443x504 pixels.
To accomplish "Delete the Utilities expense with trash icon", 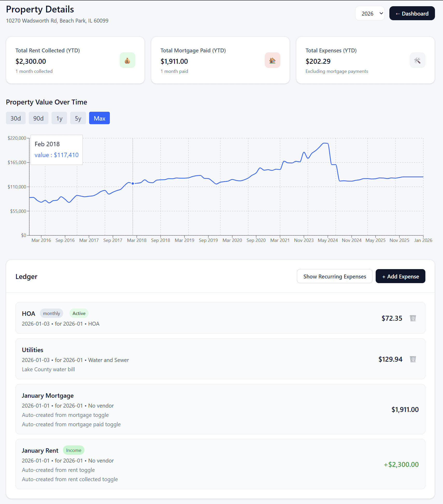I will (x=413, y=359).
